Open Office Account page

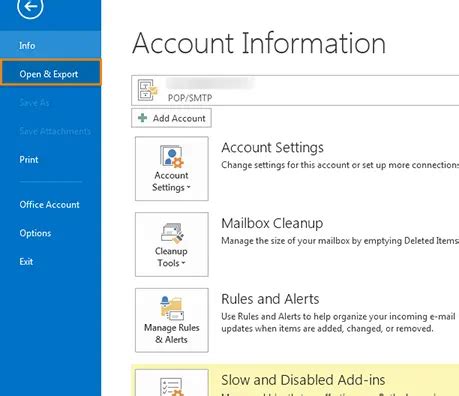point(49,204)
